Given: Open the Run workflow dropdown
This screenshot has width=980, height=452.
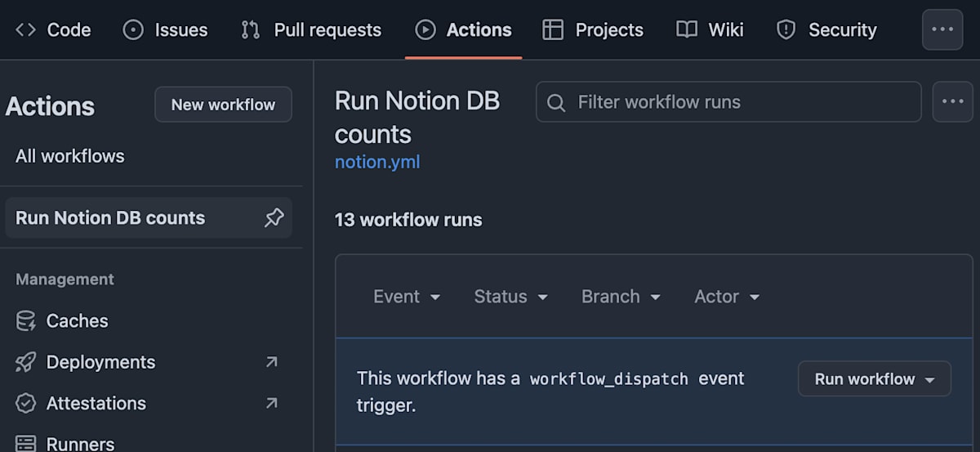Looking at the screenshot, I should [875, 378].
